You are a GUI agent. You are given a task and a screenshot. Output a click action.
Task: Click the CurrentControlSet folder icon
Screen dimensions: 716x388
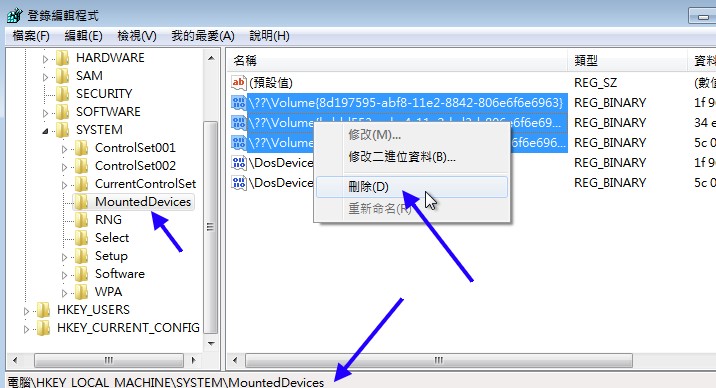[81, 184]
